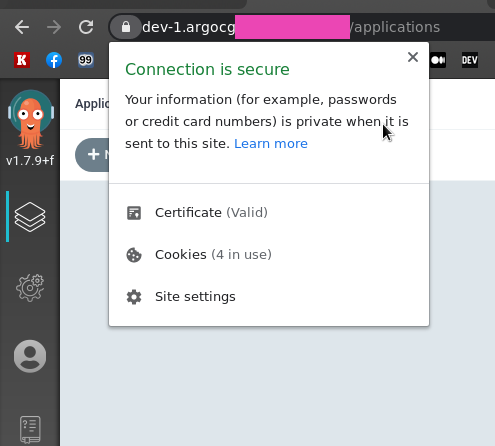Click the padlock site info icon
The width and height of the screenshot is (495, 446).
click(126, 27)
